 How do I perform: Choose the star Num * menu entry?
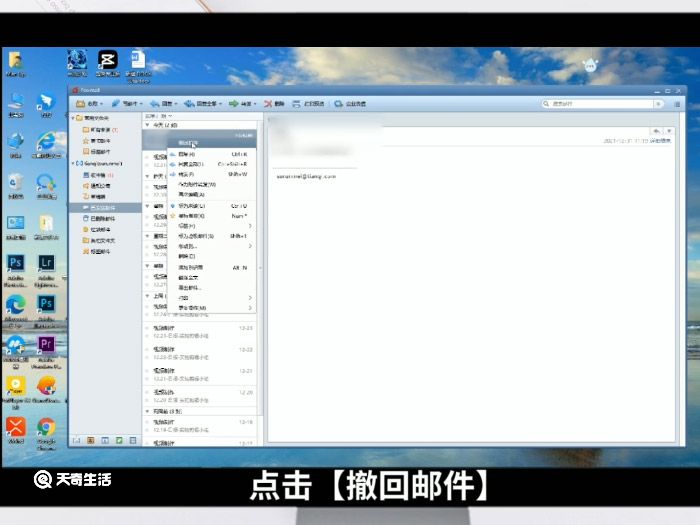tap(212, 216)
